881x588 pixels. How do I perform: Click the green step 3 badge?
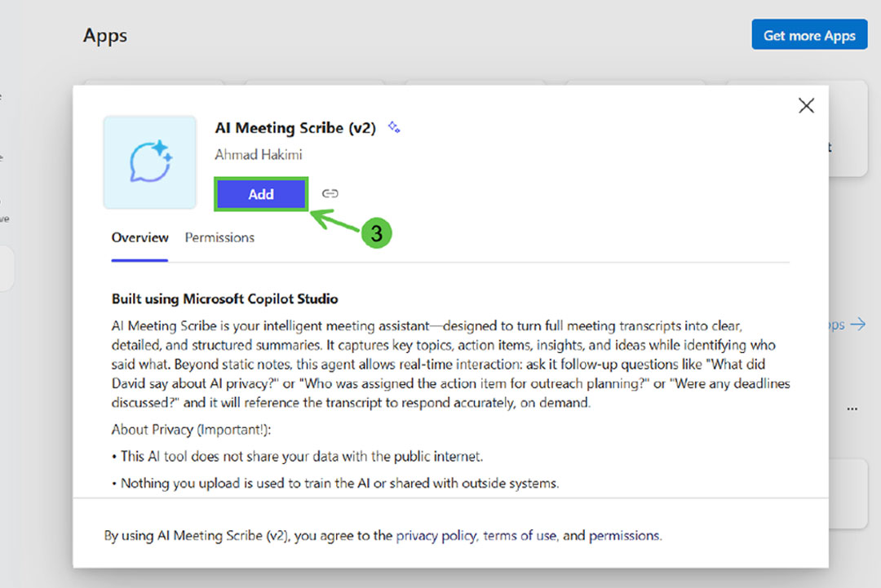376,233
